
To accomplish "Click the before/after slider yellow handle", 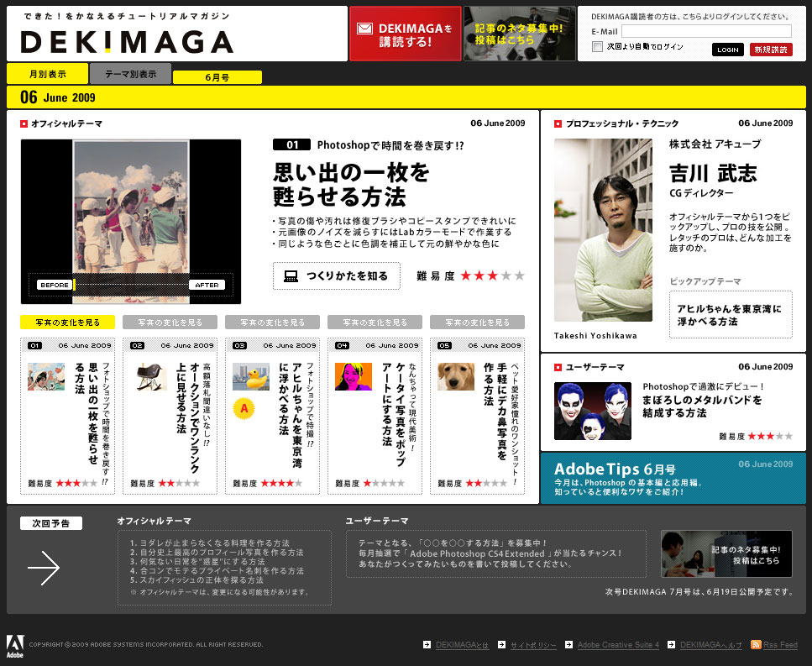I will pyautogui.click(x=74, y=285).
